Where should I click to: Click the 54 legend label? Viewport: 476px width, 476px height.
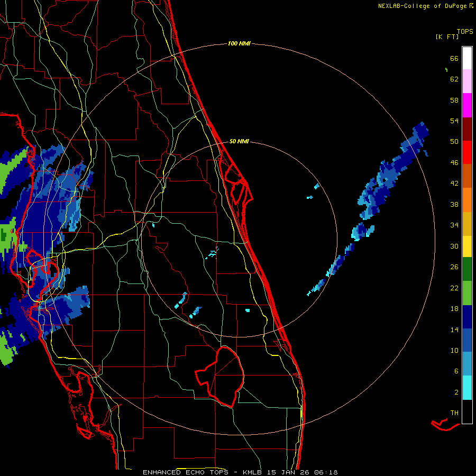(x=454, y=121)
